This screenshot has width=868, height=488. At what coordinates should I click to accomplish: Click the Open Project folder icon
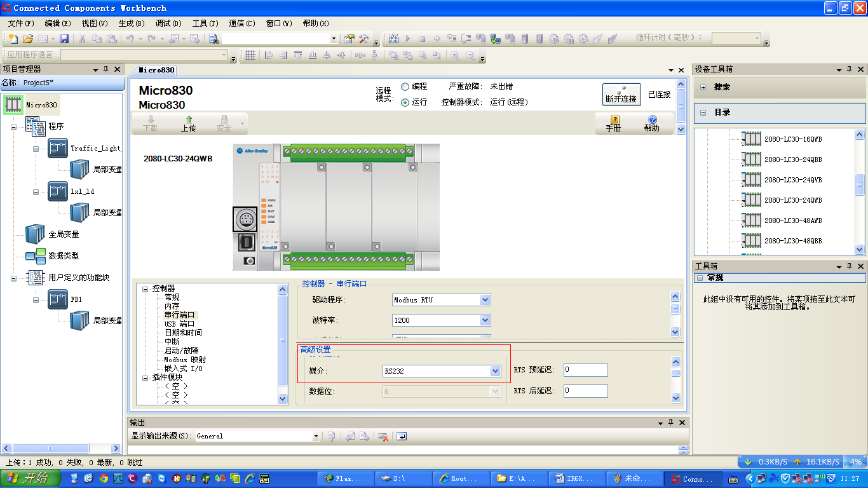tap(27, 39)
